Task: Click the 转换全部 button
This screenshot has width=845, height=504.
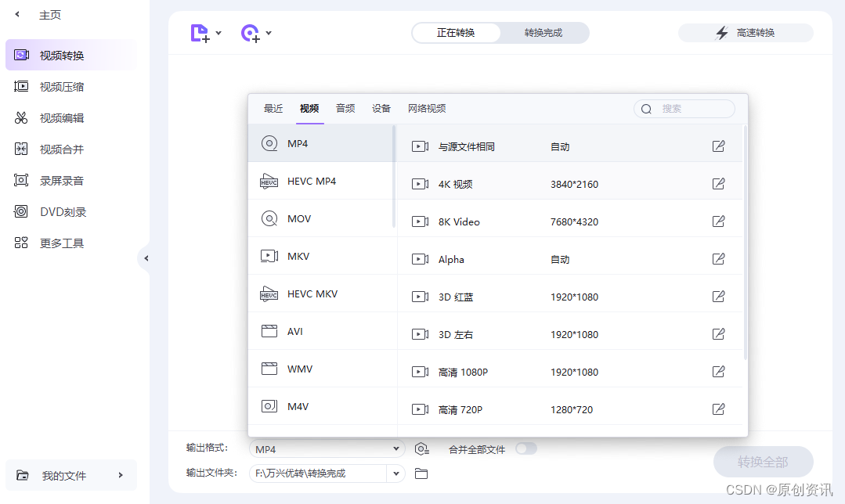Action: click(762, 462)
